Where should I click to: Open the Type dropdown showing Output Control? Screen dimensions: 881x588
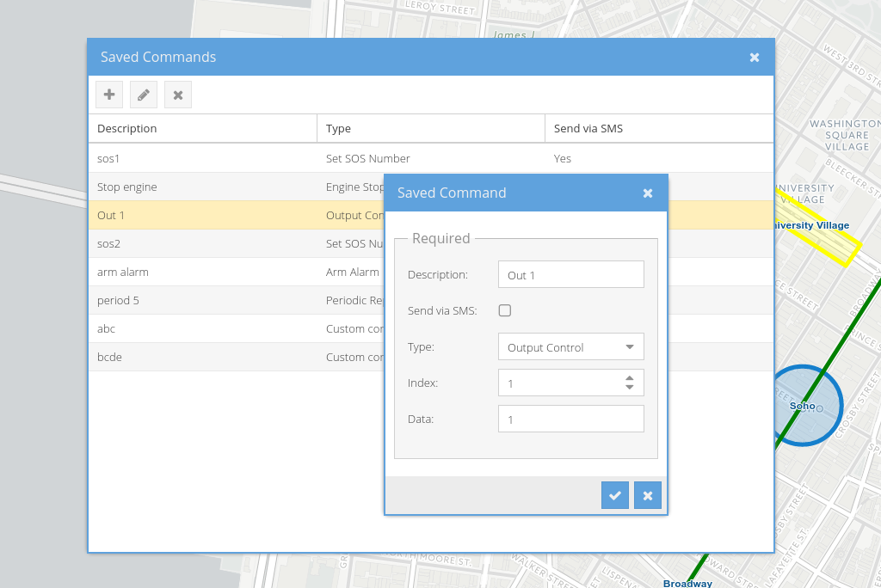coord(570,347)
